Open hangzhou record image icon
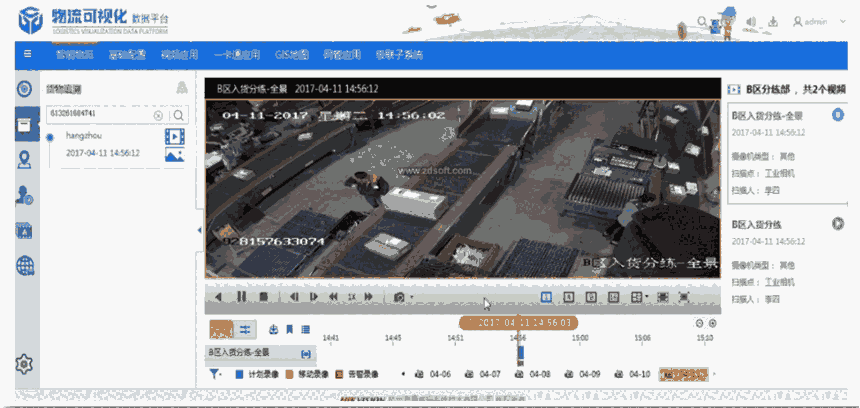Viewport: 860px width, 408px height. (174, 155)
